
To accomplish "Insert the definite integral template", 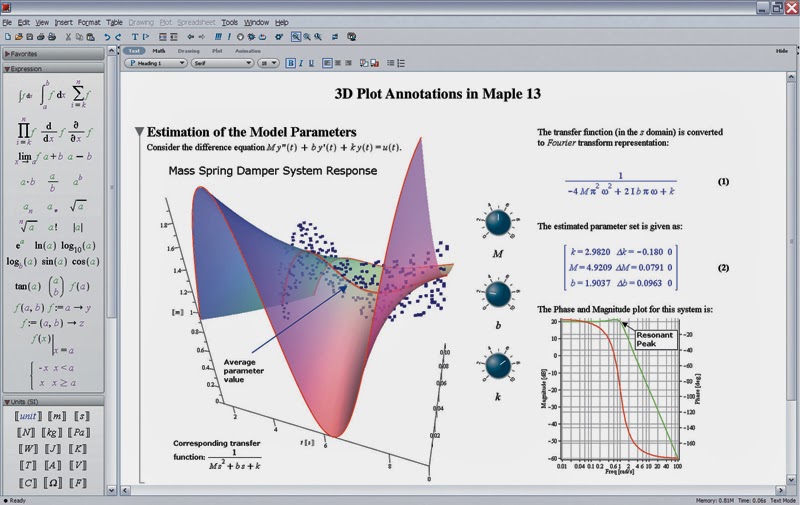I will tap(53, 94).
